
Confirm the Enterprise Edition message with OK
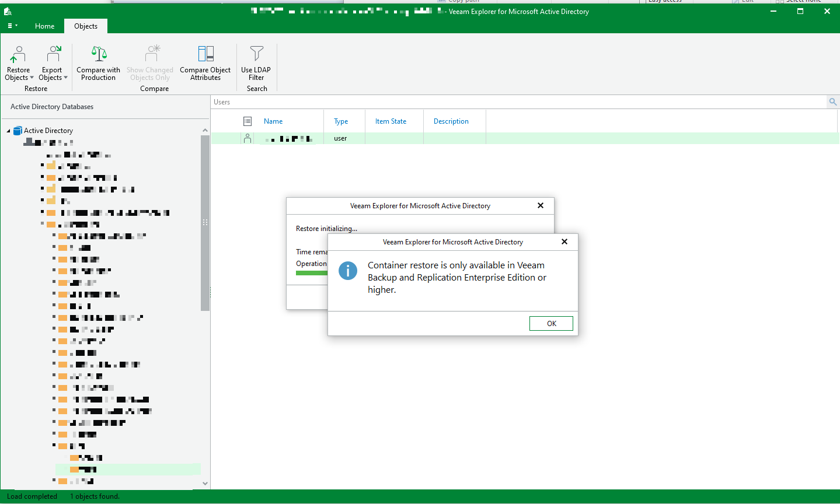pyautogui.click(x=551, y=323)
